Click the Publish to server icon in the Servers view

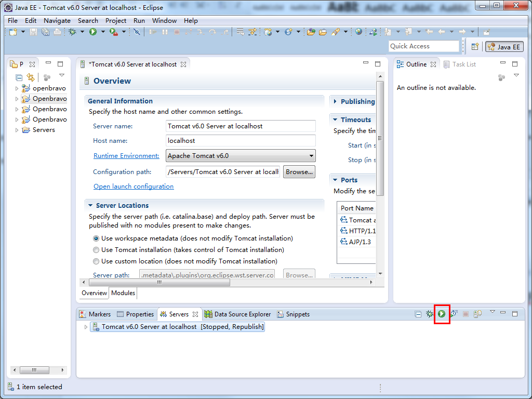click(x=478, y=314)
